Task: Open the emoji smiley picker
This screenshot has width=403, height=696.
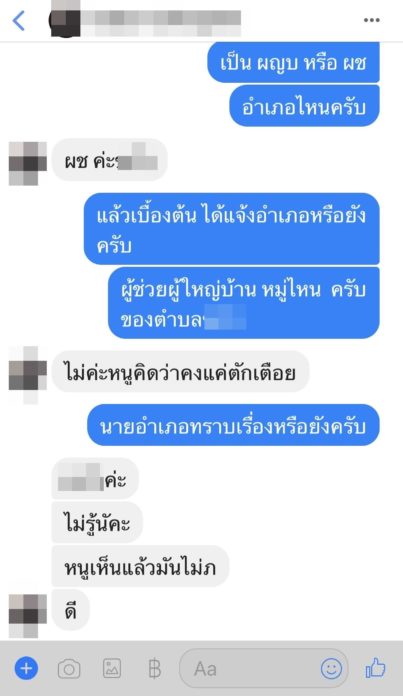Action: [x=332, y=668]
